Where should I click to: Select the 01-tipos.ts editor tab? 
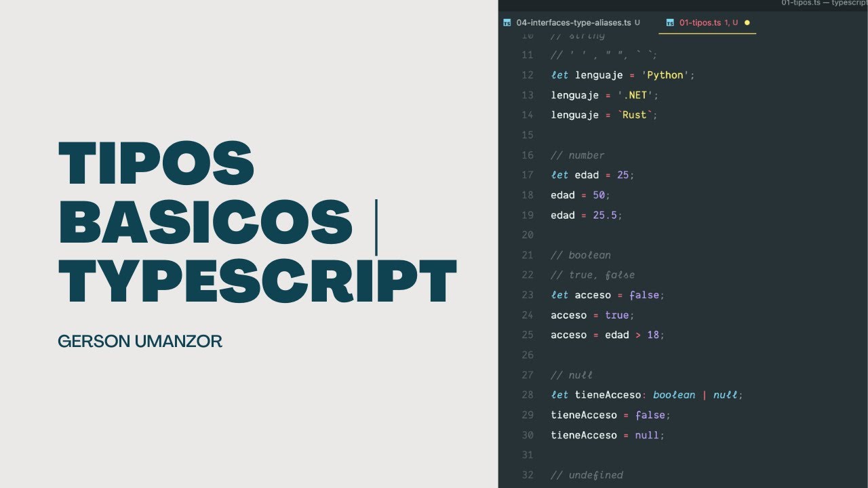click(x=707, y=22)
